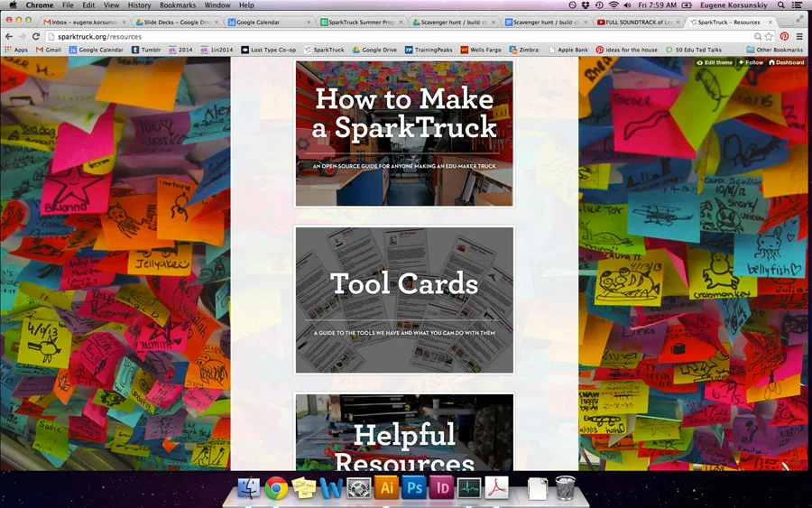This screenshot has height=508, width=812.
Task: Open Microsoft Word from the dock
Action: tap(331, 488)
